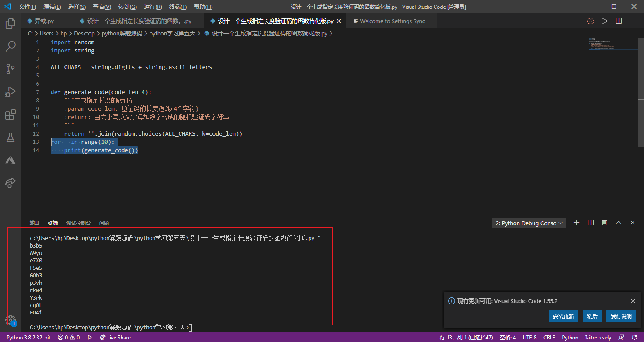644x342 pixels.
Task: Open the Run and Debug view
Action: (10, 92)
